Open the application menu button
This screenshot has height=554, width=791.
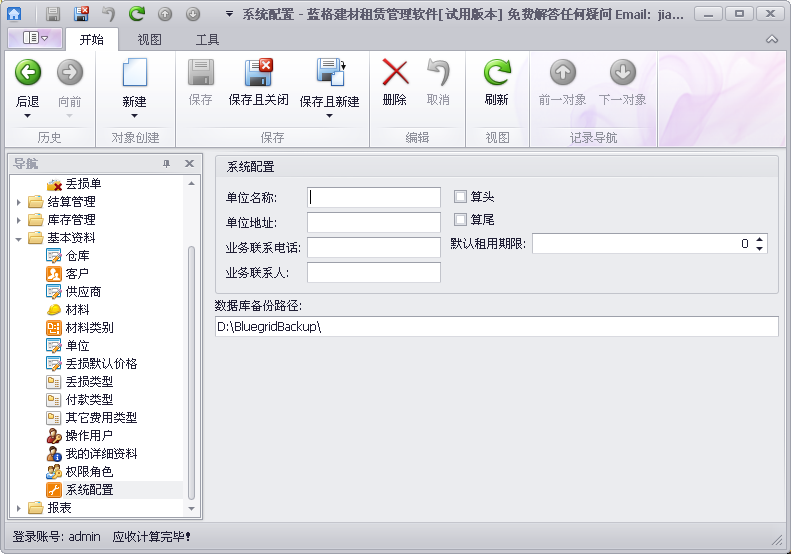[35, 38]
